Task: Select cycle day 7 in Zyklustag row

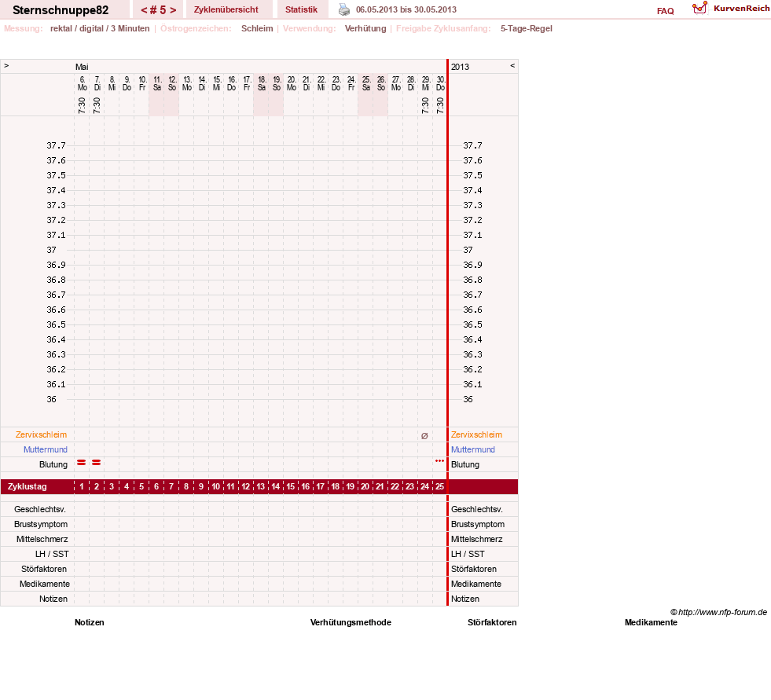Action: tap(171, 486)
